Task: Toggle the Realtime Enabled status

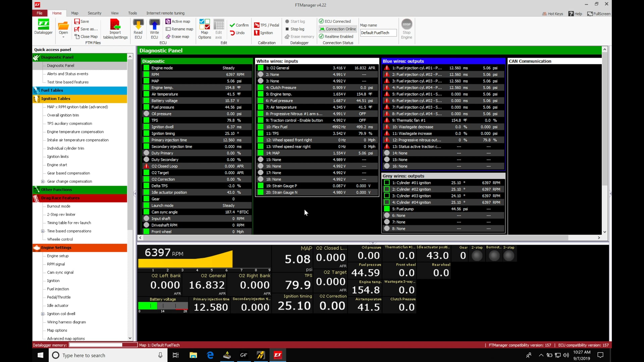Action: (336, 37)
